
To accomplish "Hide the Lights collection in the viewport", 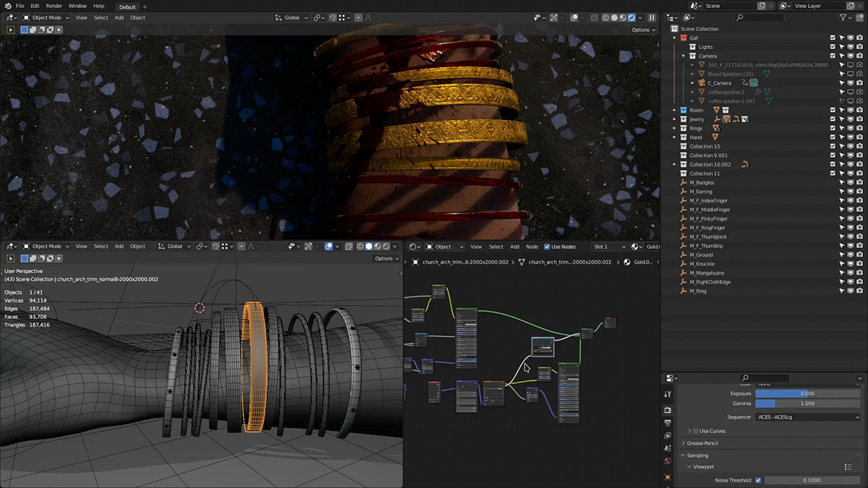I will tap(851, 47).
